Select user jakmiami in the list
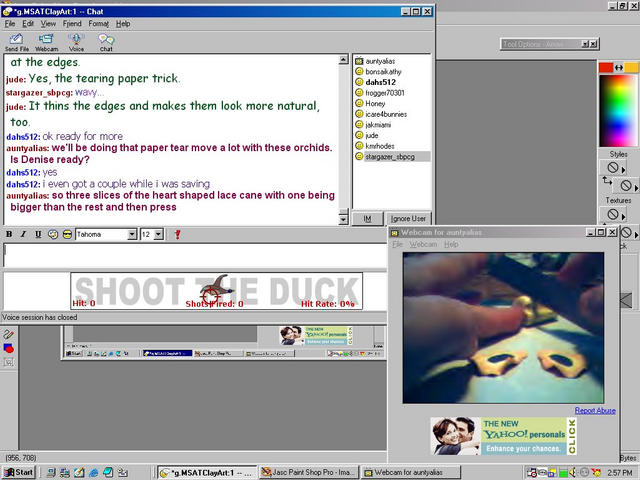640x480 pixels. (378, 124)
